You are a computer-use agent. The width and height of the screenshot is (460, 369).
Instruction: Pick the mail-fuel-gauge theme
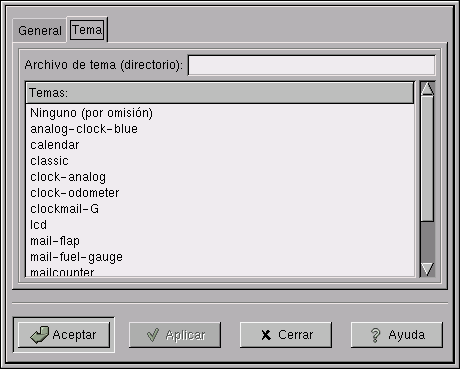220,257
